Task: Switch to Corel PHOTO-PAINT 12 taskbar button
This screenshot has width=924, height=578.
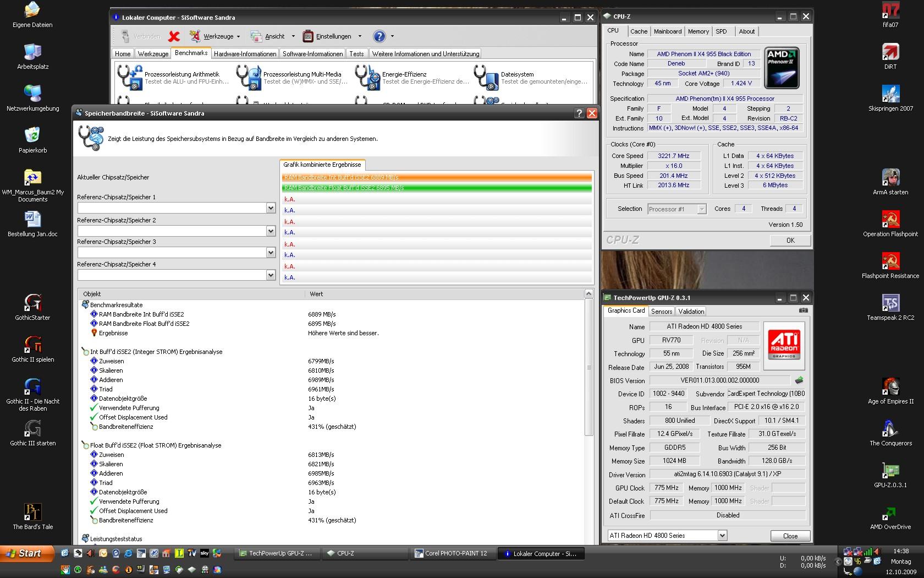Action: tap(453, 554)
